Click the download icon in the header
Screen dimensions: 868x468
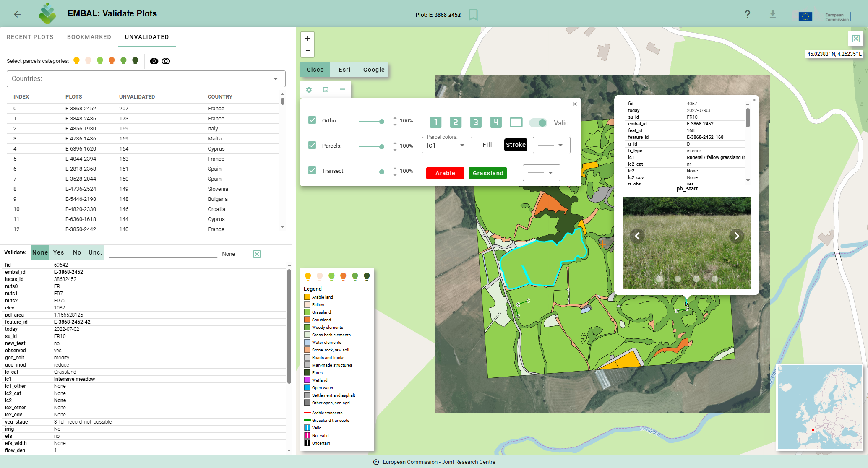tap(773, 14)
